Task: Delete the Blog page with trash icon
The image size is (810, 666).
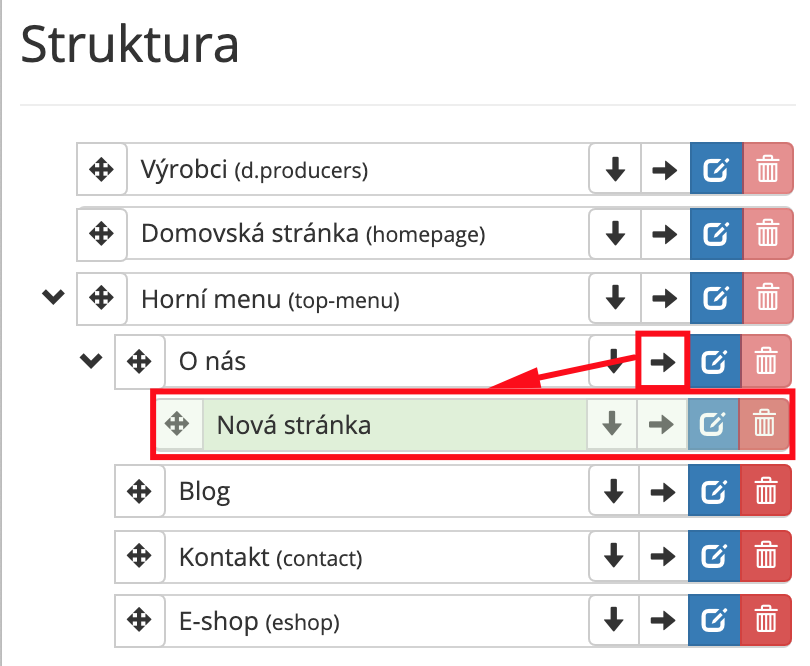Action: [766, 491]
